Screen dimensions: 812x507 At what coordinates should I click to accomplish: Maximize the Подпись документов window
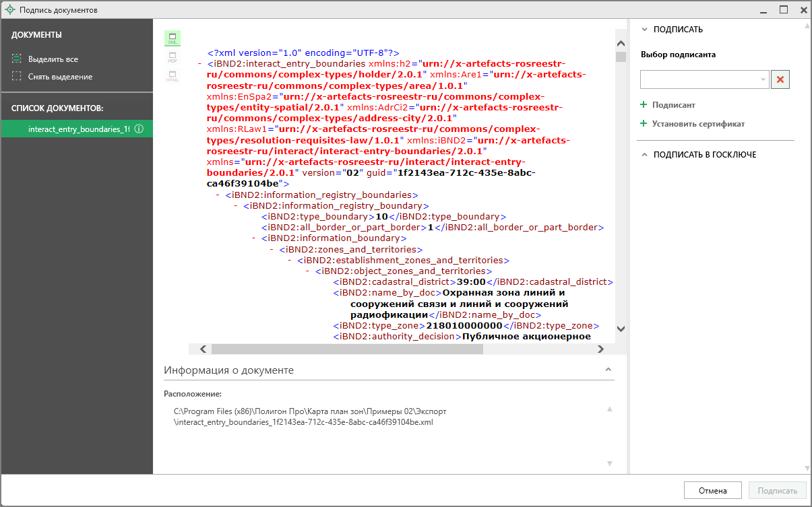784,10
